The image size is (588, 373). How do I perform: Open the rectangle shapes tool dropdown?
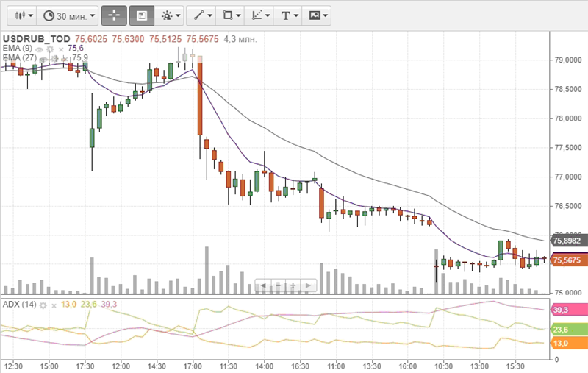(x=231, y=15)
